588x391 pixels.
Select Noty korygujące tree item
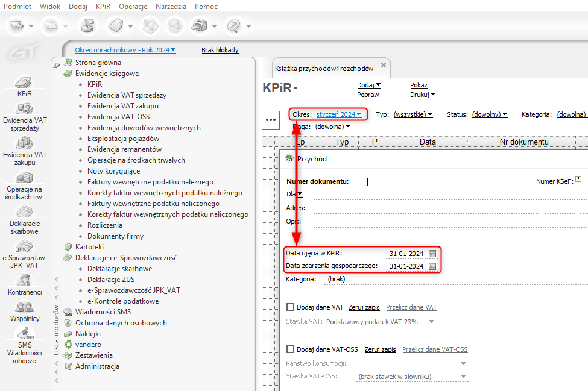click(x=113, y=170)
